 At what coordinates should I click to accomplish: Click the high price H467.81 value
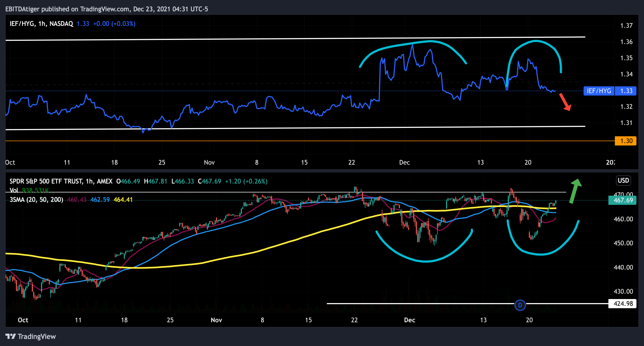point(156,181)
